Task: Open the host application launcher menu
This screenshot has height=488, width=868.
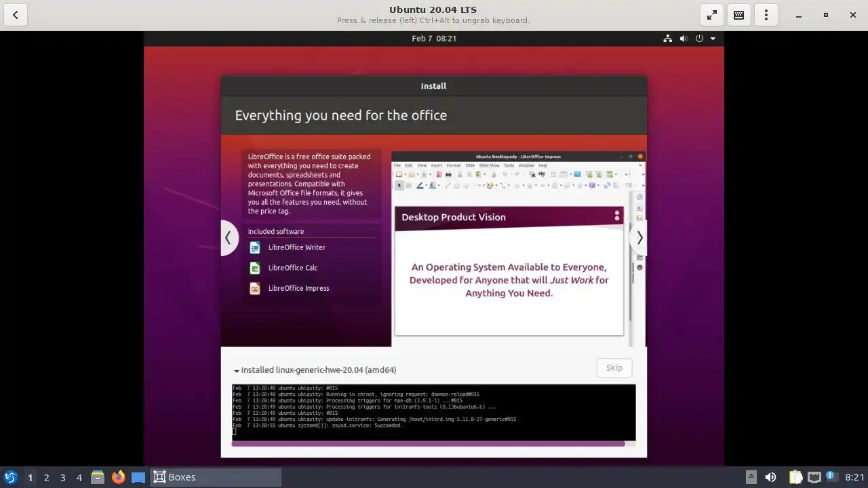Action: pos(11,477)
